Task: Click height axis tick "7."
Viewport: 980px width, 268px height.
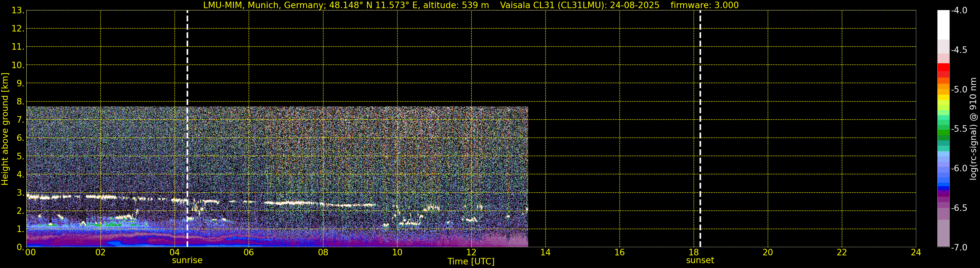Action: point(20,120)
